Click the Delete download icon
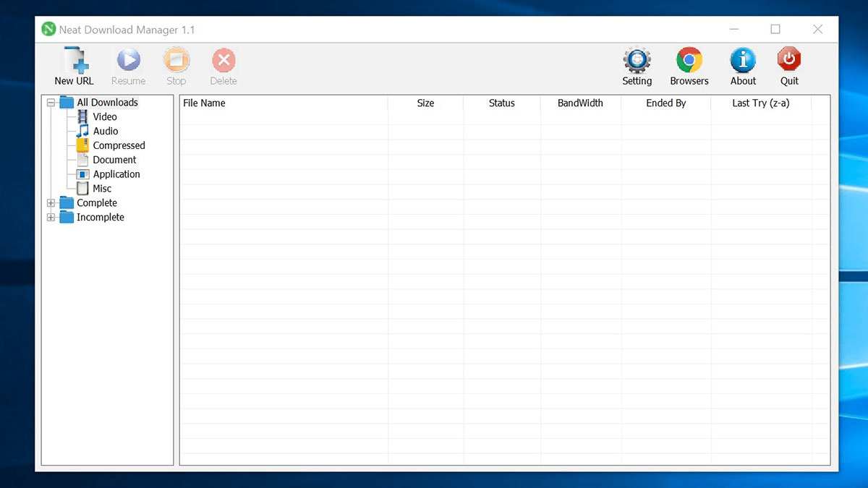Image resolution: width=868 pixels, height=488 pixels. click(224, 61)
